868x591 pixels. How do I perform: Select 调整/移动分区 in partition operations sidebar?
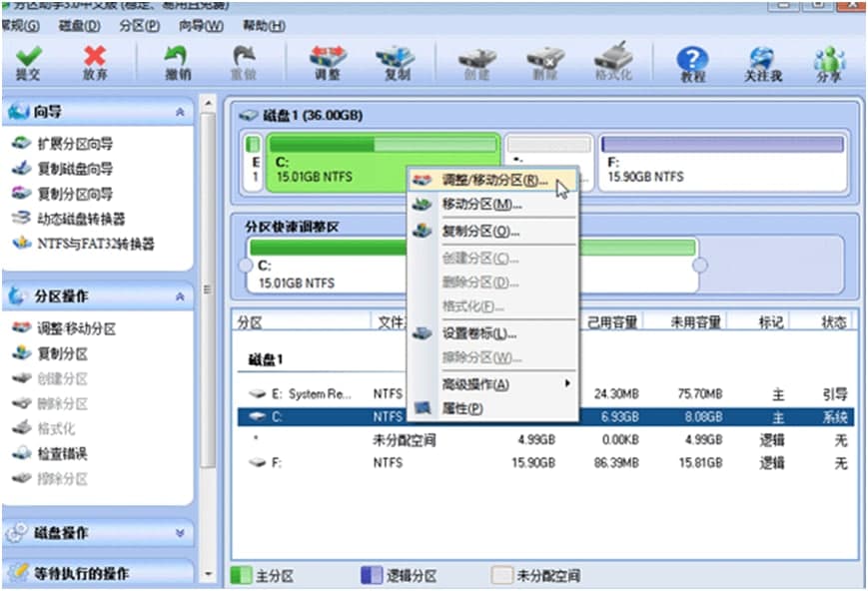(64, 328)
